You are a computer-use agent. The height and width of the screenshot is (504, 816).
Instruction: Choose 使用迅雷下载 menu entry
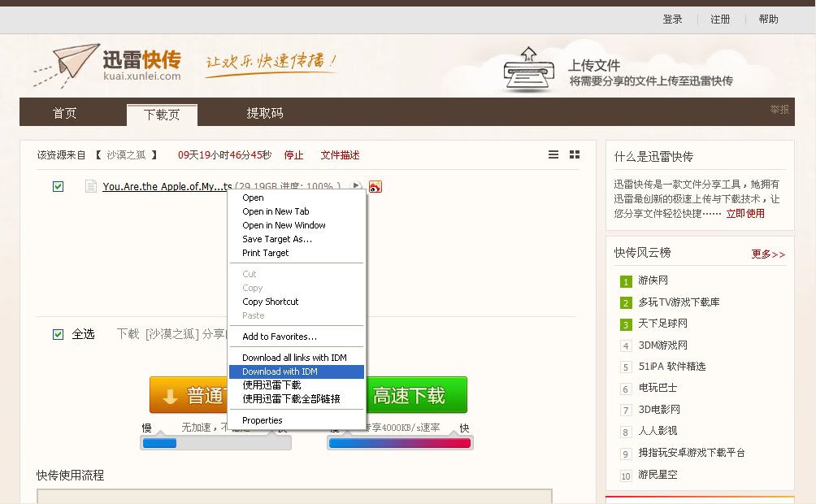pyautogui.click(x=297, y=385)
